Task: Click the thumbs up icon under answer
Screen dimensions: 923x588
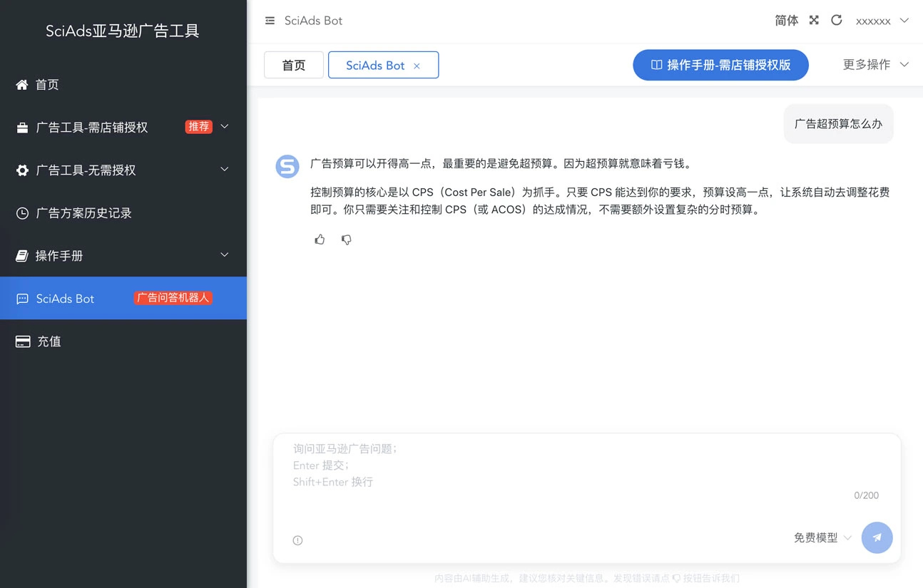Action: coord(320,239)
